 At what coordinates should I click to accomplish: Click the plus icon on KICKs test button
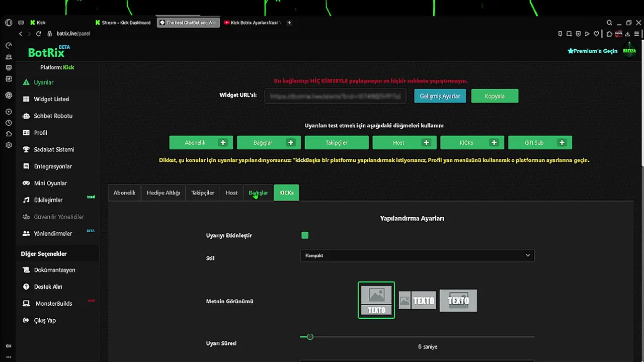(494, 143)
